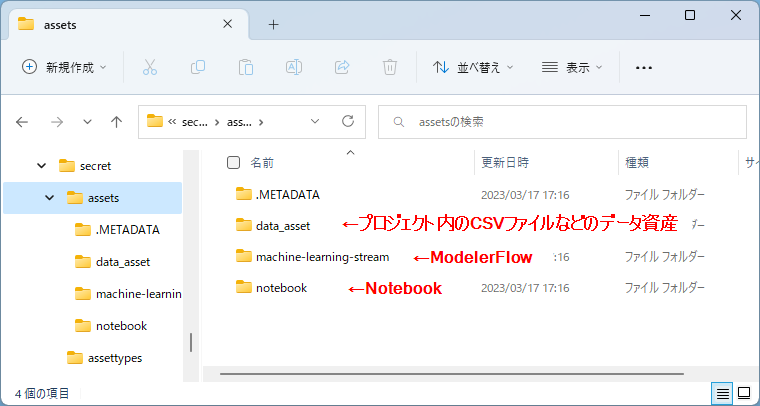Click the machine-learning-stream folder icon in list

244,256
